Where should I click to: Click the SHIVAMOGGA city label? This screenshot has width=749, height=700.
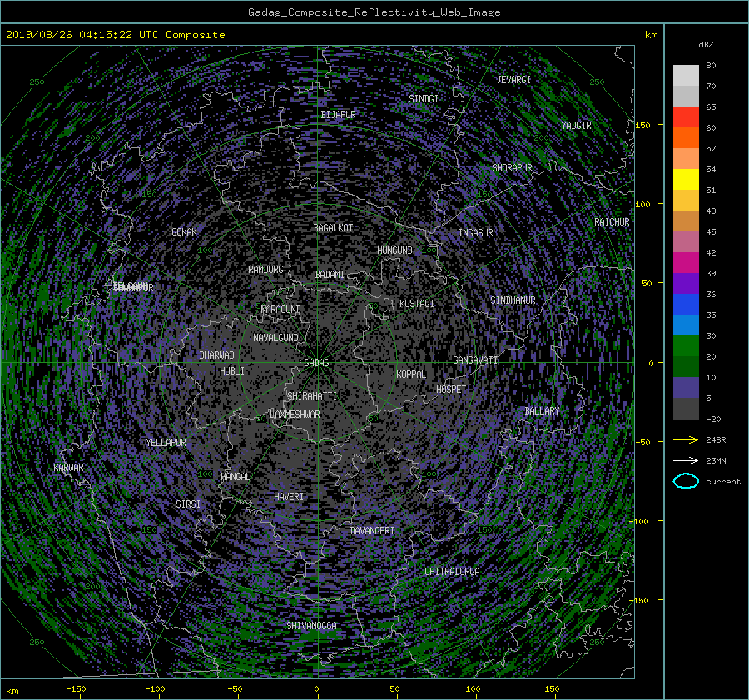tap(312, 626)
